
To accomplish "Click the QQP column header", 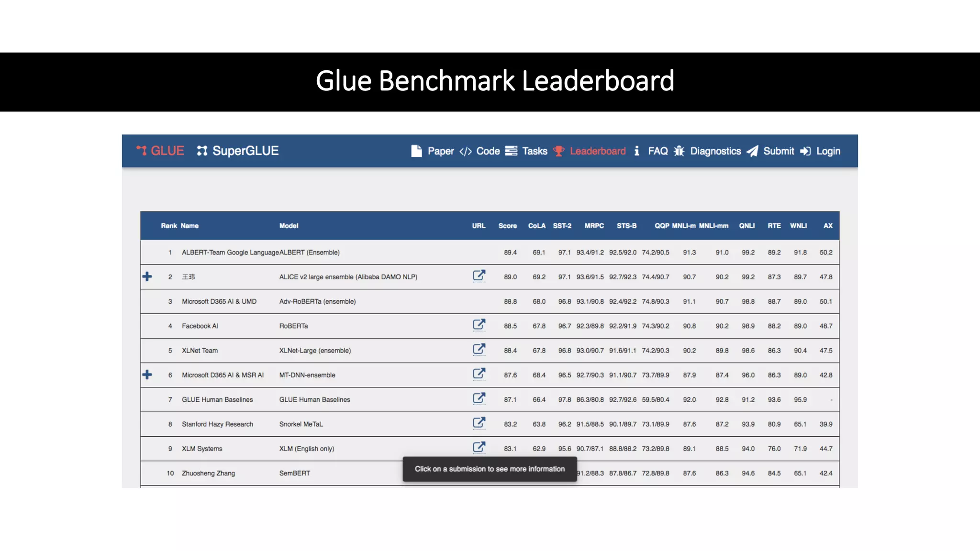I will [662, 226].
